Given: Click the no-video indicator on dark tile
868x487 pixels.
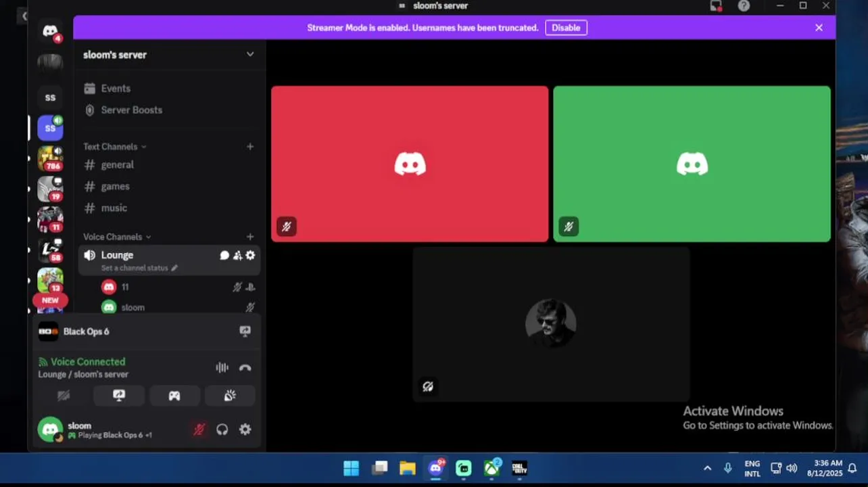Looking at the screenshot, I should (x=428, y=386).
